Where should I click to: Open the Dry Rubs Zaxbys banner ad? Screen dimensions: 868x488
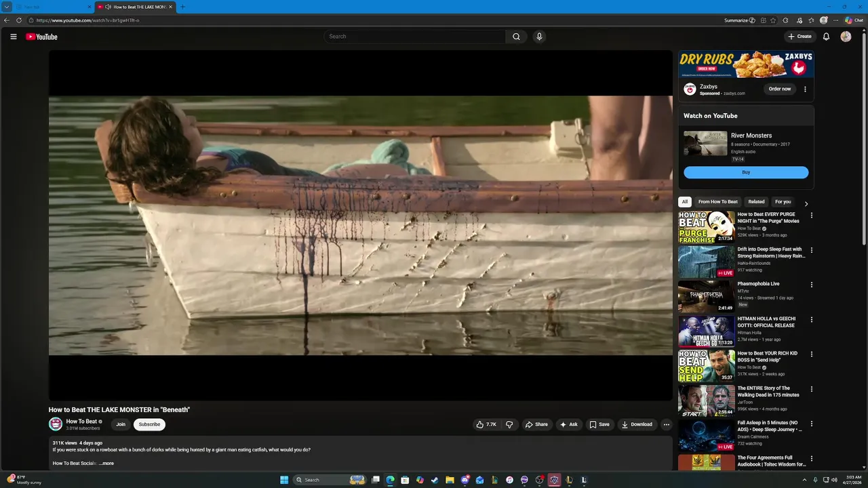point(746,64)
